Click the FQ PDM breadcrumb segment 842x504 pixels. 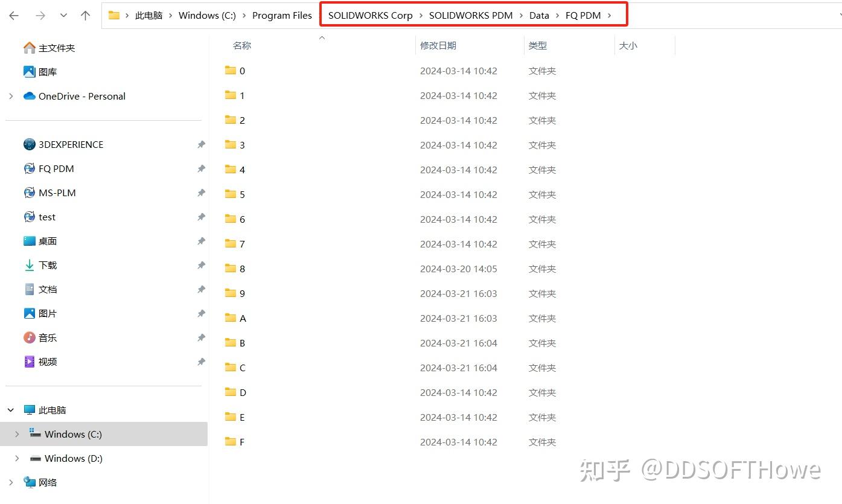click(x=583, y=16)
